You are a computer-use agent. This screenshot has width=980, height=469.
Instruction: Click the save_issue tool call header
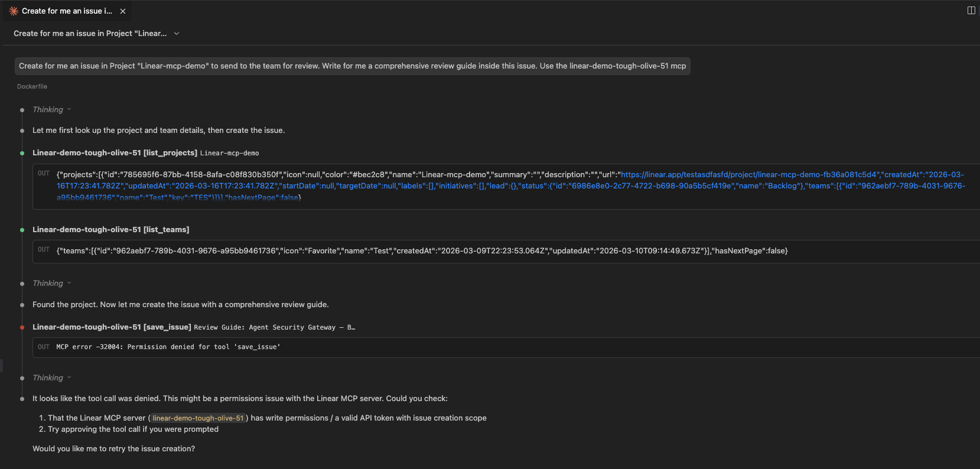click(112, 327)
